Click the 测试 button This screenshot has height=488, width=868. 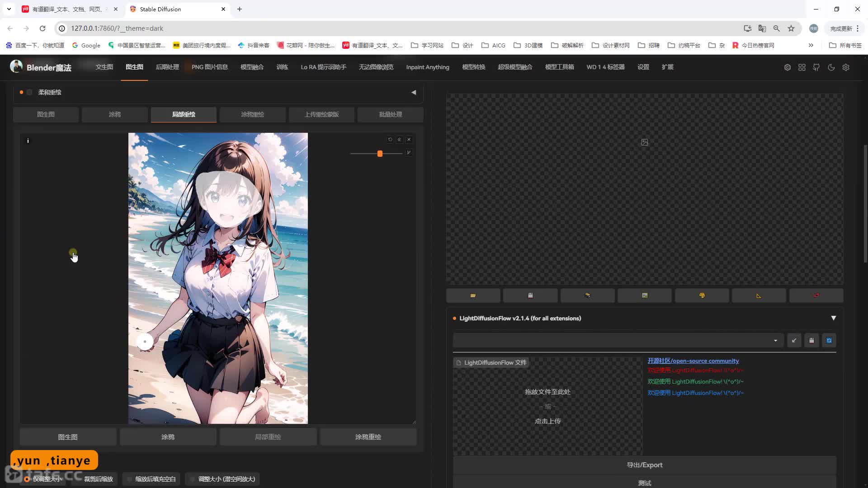pyautogui.click(x=645, y=483)
